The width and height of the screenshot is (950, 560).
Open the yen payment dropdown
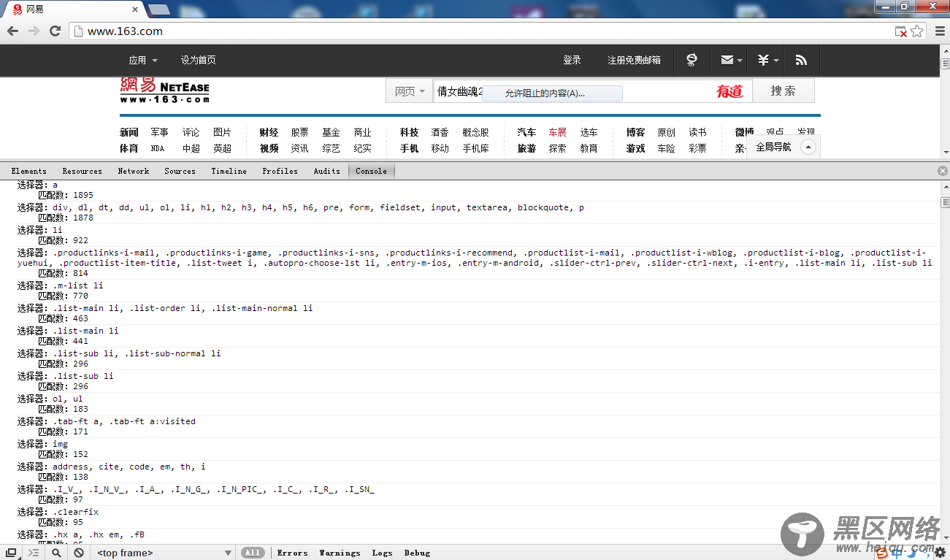point(767,61)
